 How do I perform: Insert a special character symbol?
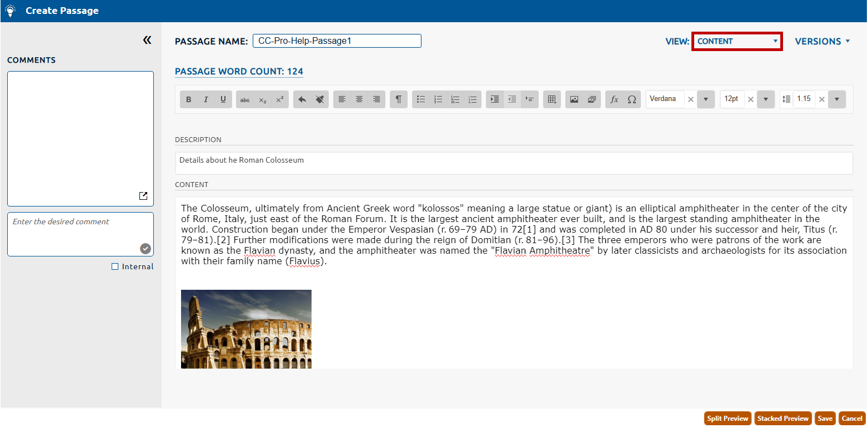[631, 99]
